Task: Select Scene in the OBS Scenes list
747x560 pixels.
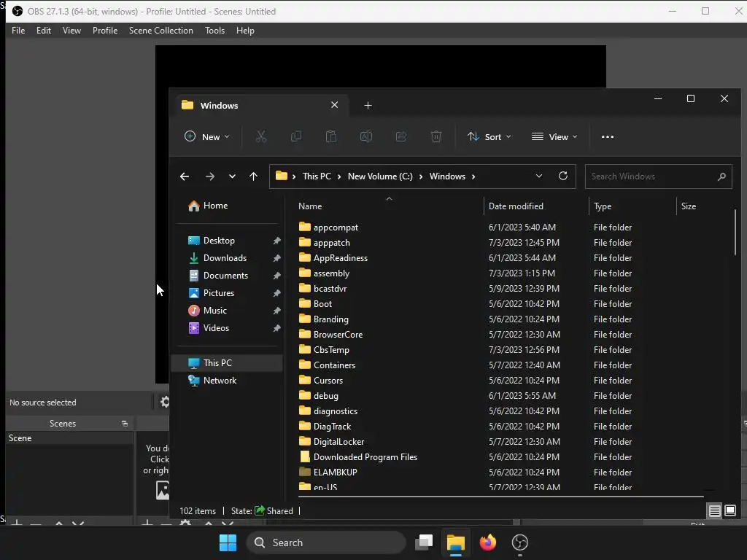Action: click(69, 438)
